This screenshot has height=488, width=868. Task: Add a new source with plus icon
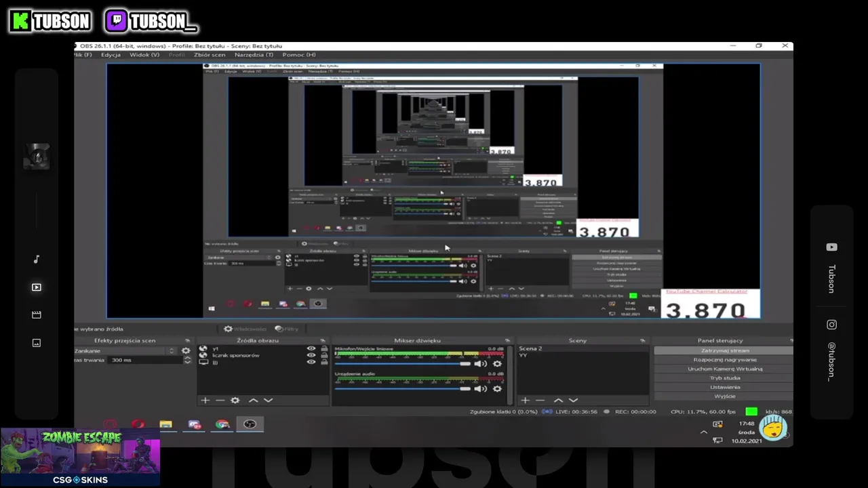coord(205,401)
